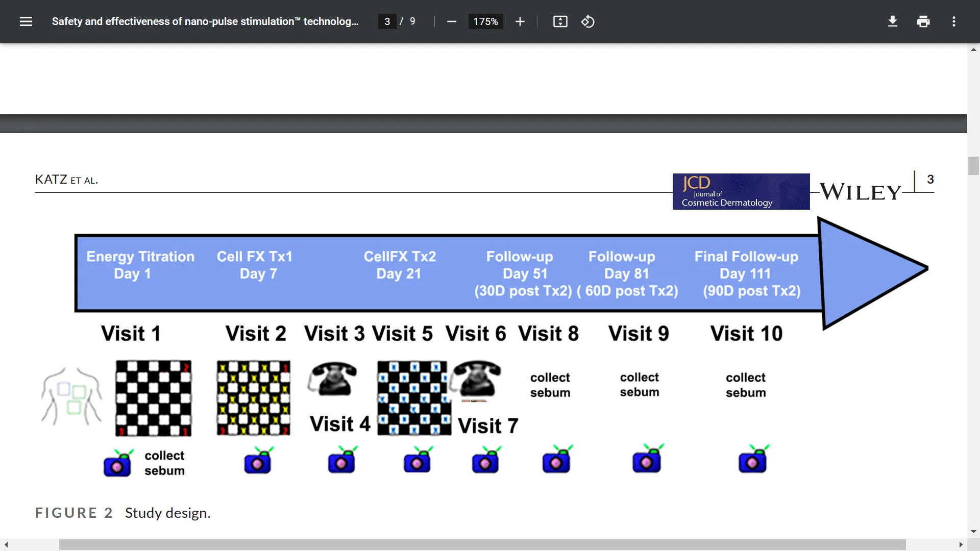Click the camera icon under Visit 8
Viewport: 980px width, 551px height.
(557, 459)
